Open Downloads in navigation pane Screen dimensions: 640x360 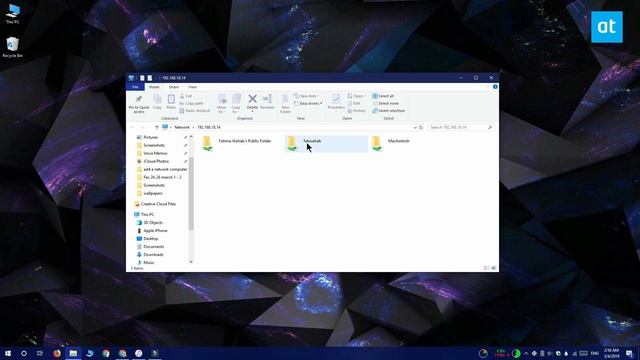click(x=153, y=254)
